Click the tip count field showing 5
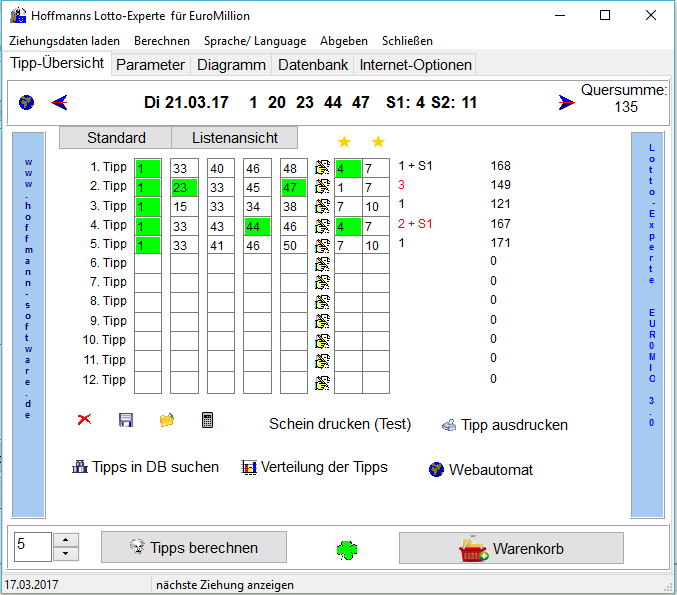 pyautogui.click(x=33, y=547)
